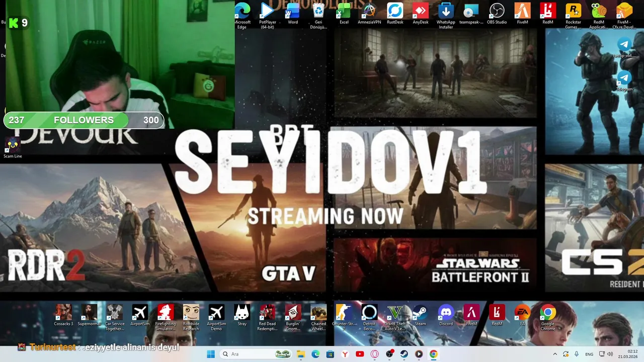
Task: Click the microphone tray icon
Action: 577,354
